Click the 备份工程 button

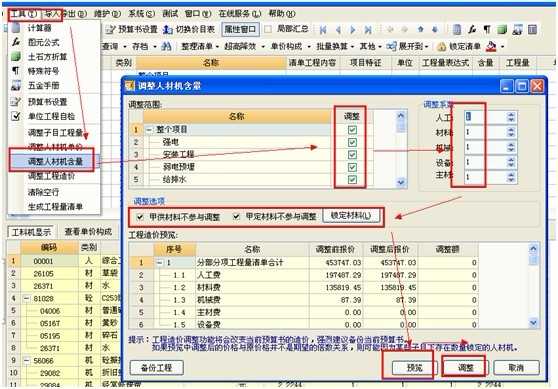click(157, 367)
